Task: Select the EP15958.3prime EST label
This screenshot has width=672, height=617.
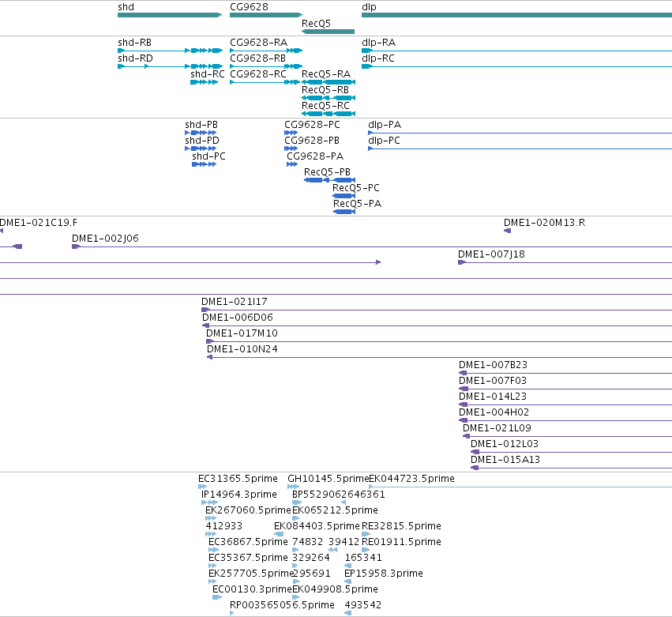Action: 384,574
